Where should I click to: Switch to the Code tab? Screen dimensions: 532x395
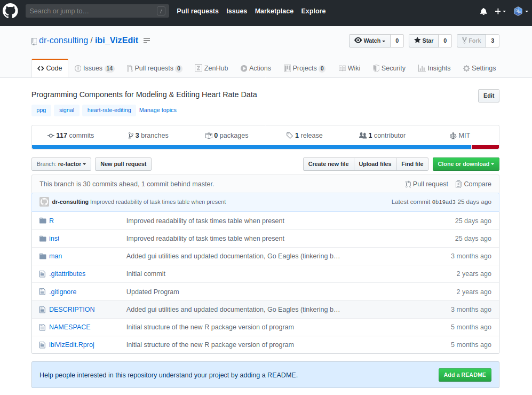tap(50, 68)
